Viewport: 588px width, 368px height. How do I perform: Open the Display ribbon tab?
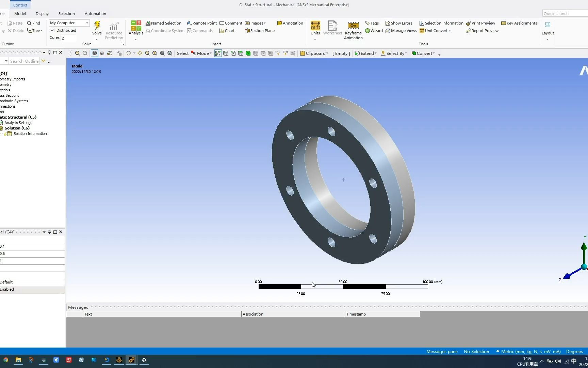click(x=42, y=14)
